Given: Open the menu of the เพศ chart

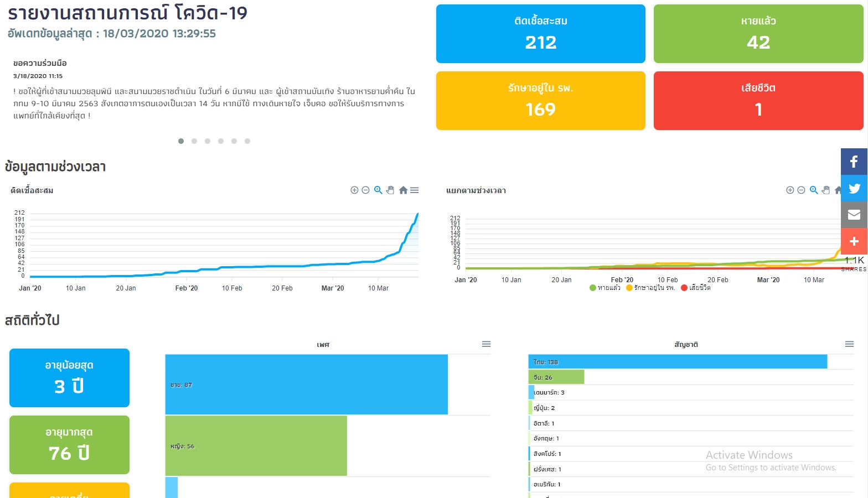Looking at the screenshot, I should tap(486, 344).
